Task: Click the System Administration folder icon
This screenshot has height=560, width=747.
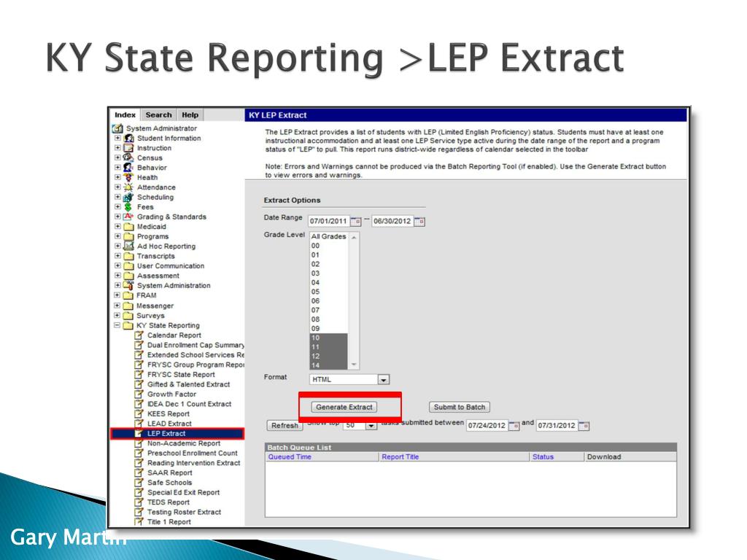Action: pyautogui.click(x=128, y=285)
